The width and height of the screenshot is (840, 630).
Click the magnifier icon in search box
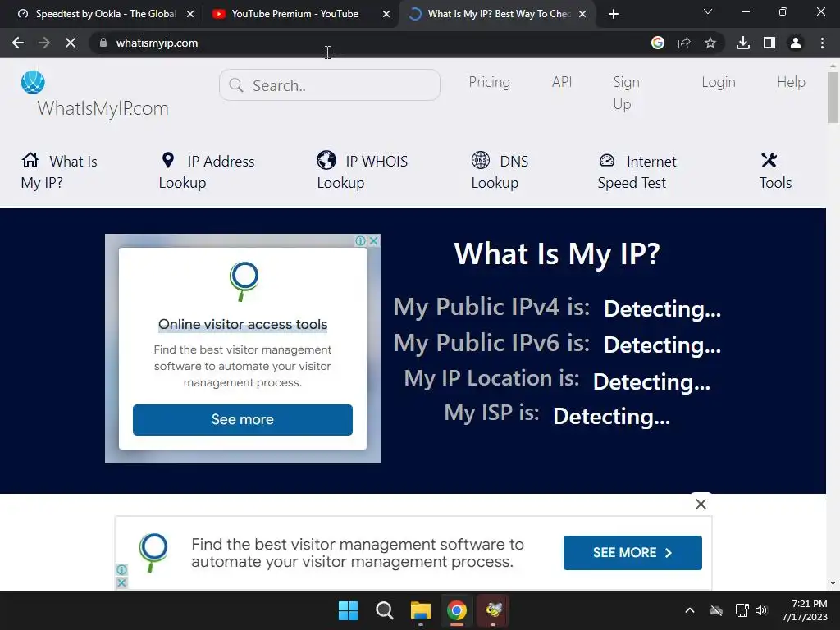(235, 85)
